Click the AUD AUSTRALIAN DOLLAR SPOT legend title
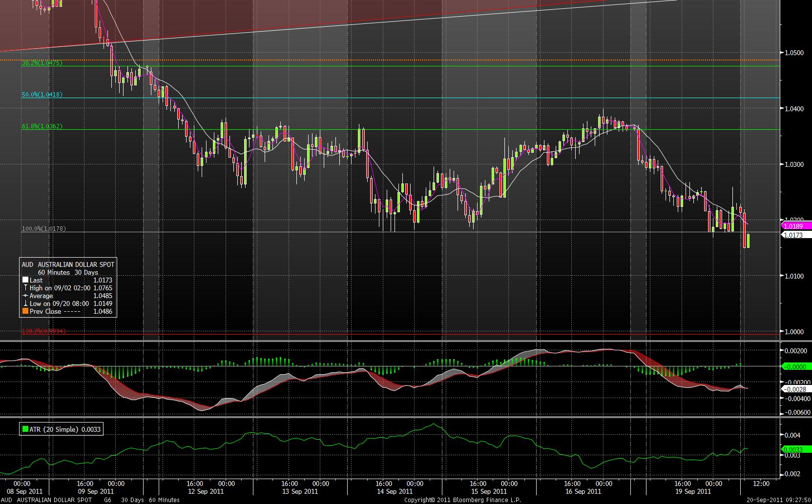The image size is (812, 504). 68,264
